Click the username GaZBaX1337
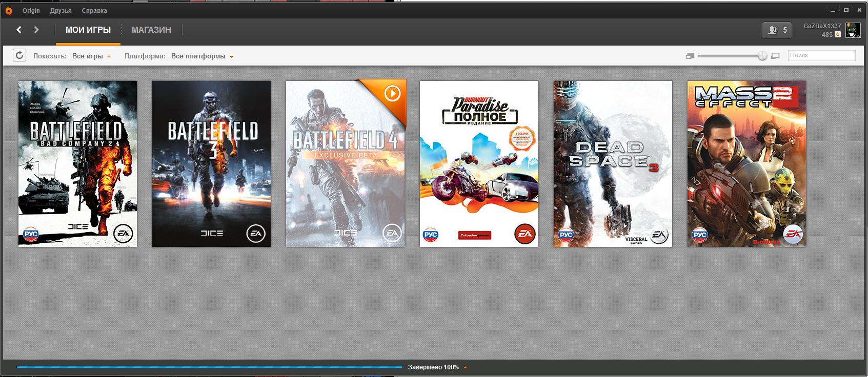 point(822,26)
